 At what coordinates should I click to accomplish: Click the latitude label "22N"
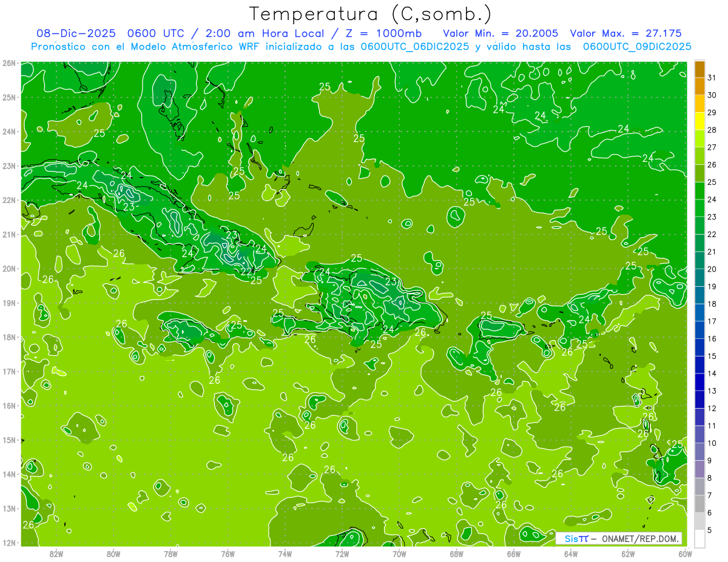(10, 200)
